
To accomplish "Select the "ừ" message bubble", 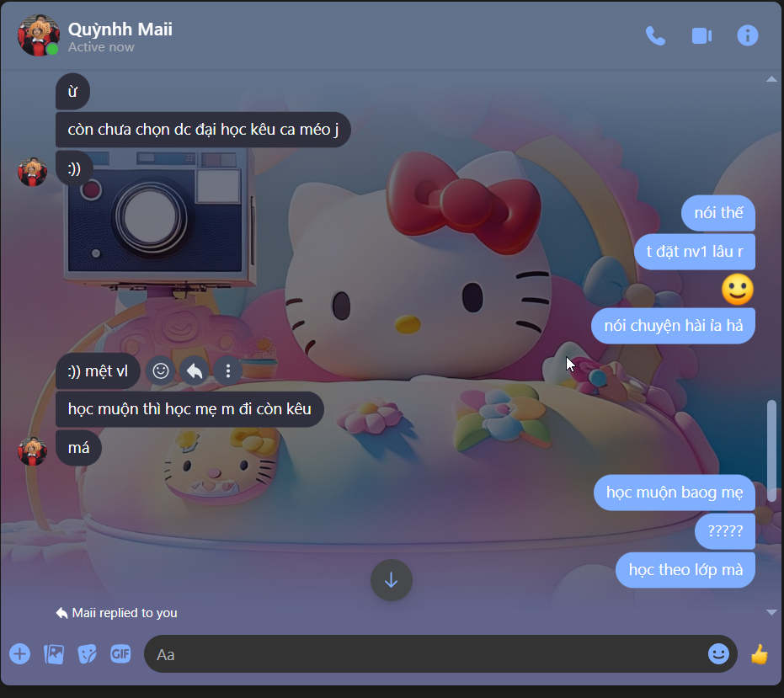I will 73,92.
